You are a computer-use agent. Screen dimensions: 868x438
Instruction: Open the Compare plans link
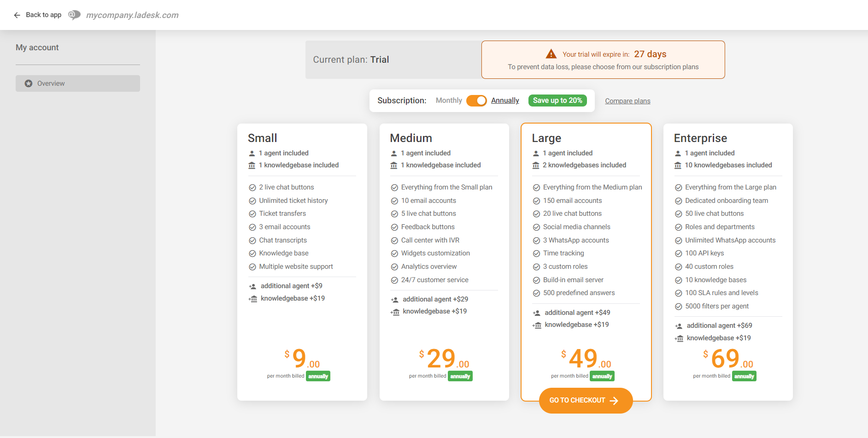[628, 101]
